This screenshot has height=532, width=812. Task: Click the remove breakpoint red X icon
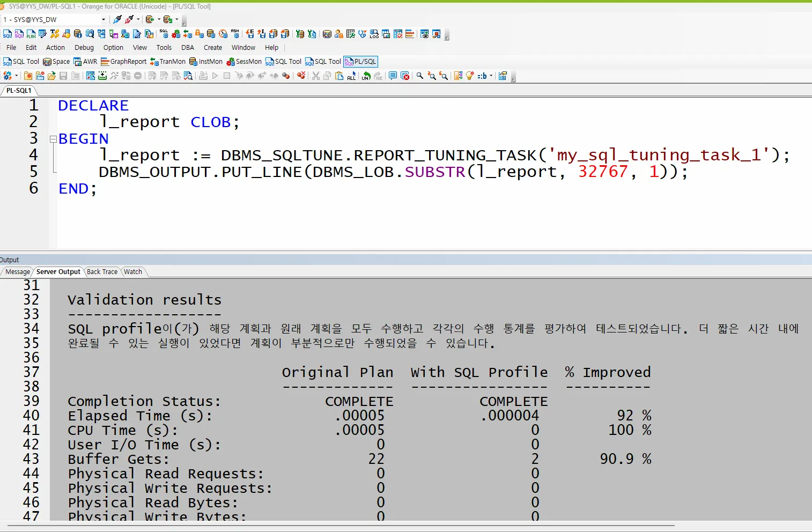tap(301, 76)
